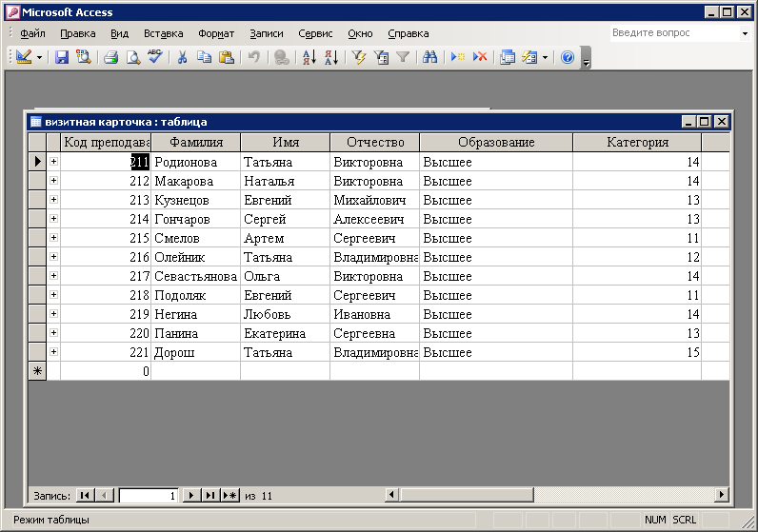
Task: Delete Record with red X icon
Action: pyautogui.click(x=480, y=57)
